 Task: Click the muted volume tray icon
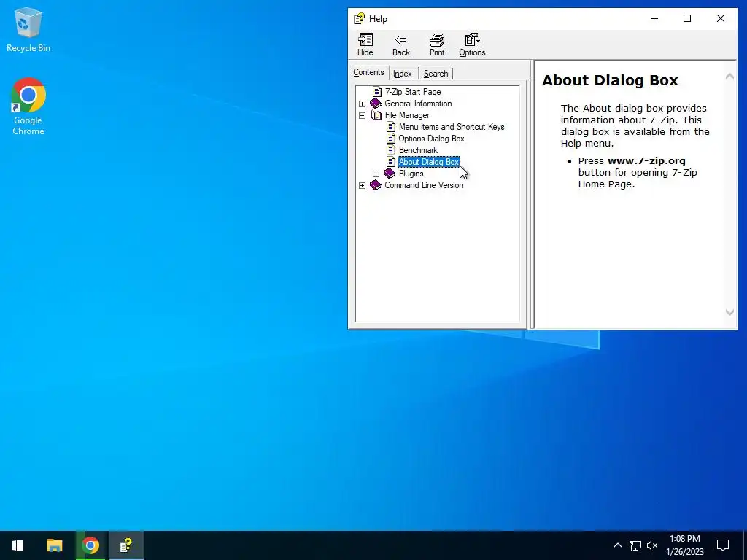click(652, 545)
